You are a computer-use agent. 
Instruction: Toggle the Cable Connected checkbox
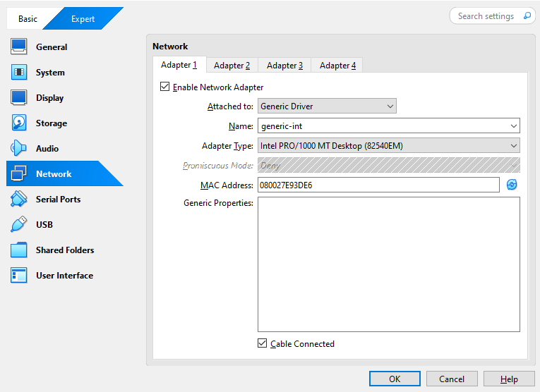click(x=263, y=344)
